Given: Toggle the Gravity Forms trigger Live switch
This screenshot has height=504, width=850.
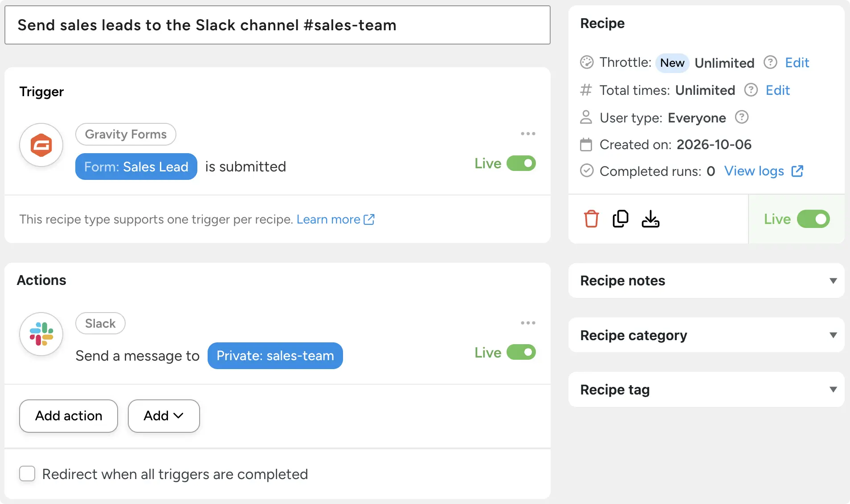Looking at the screenshot, I should point(521,163).
